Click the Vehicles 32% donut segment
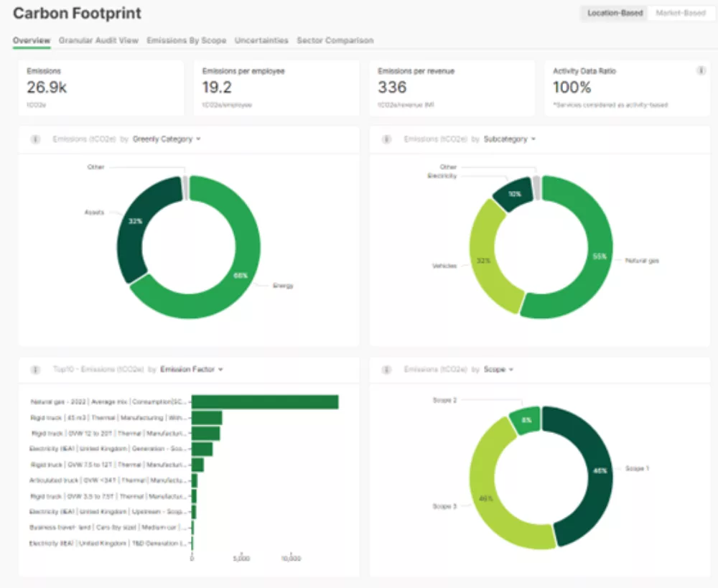Viewport: 718px width, 588px height. tap(487, 258)
